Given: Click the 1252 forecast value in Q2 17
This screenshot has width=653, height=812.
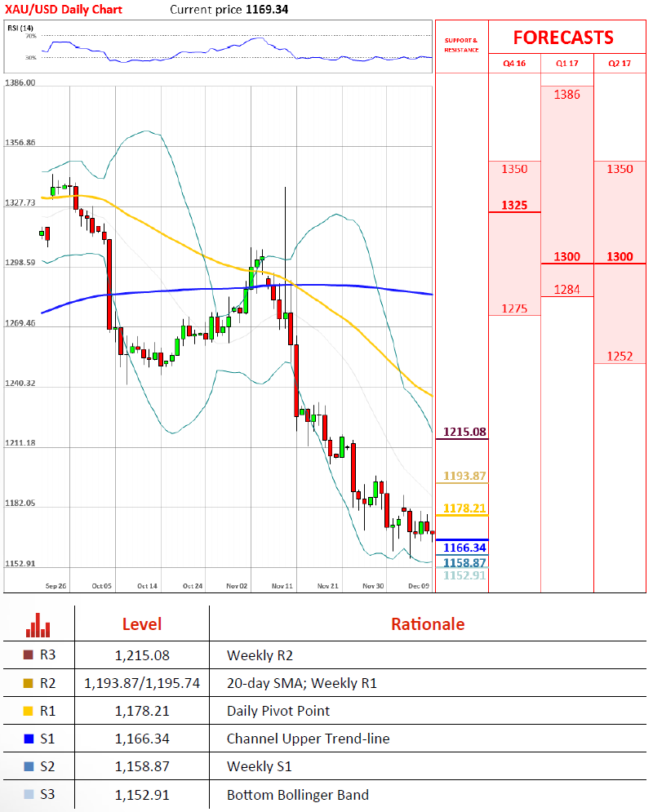Looking at the screenshot, I should [620, 357].
